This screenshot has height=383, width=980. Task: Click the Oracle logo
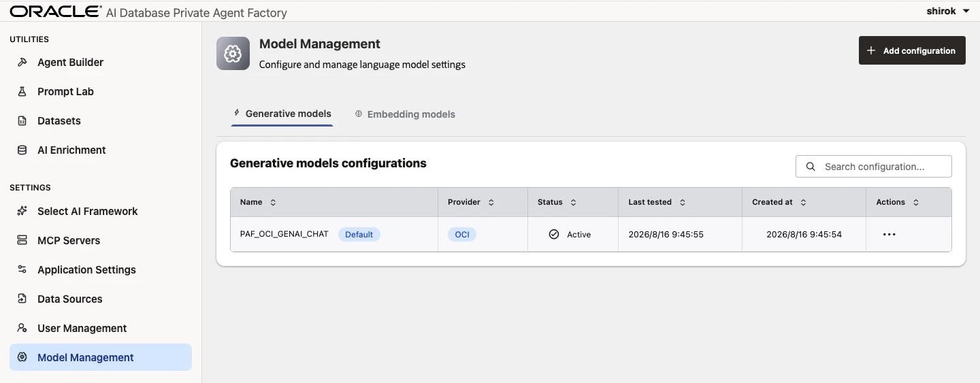[x=55, y=12]
